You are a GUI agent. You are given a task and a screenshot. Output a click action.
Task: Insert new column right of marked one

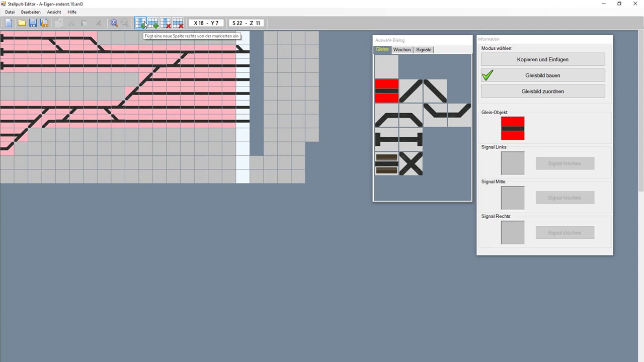pyautogui.click(x=140, y=23)
